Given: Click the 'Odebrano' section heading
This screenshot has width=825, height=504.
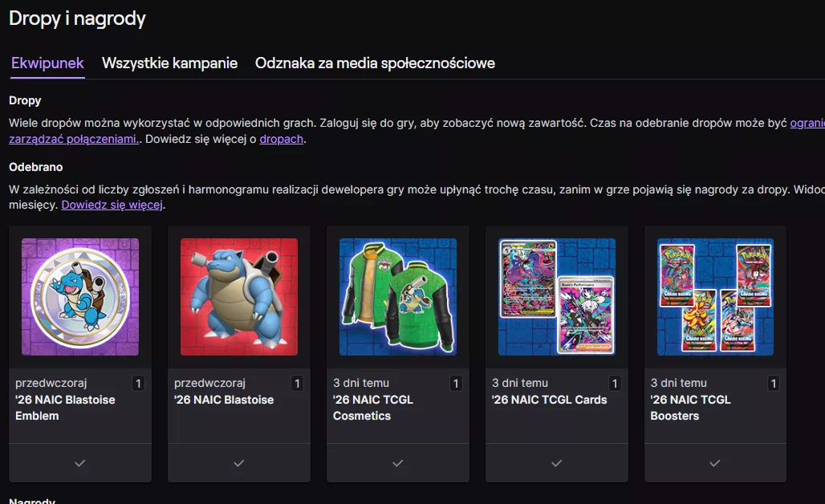Looking at the screenshot, I should [x=36, y=167].
